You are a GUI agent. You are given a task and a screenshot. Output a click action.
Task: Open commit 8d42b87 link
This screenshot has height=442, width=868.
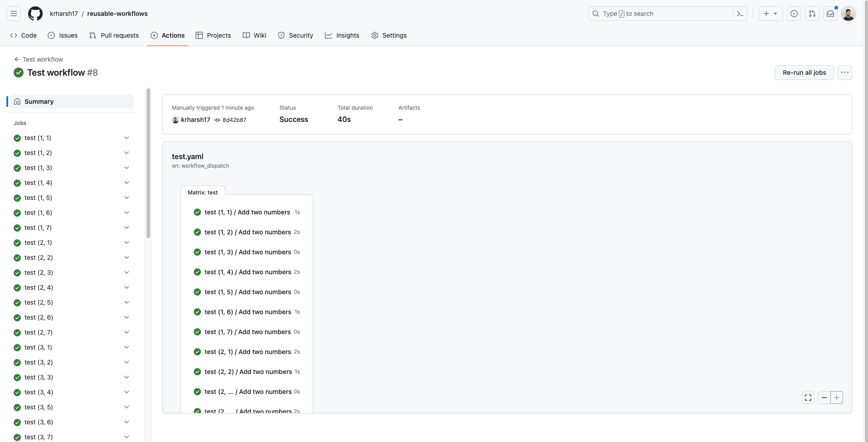coord(234,120)
